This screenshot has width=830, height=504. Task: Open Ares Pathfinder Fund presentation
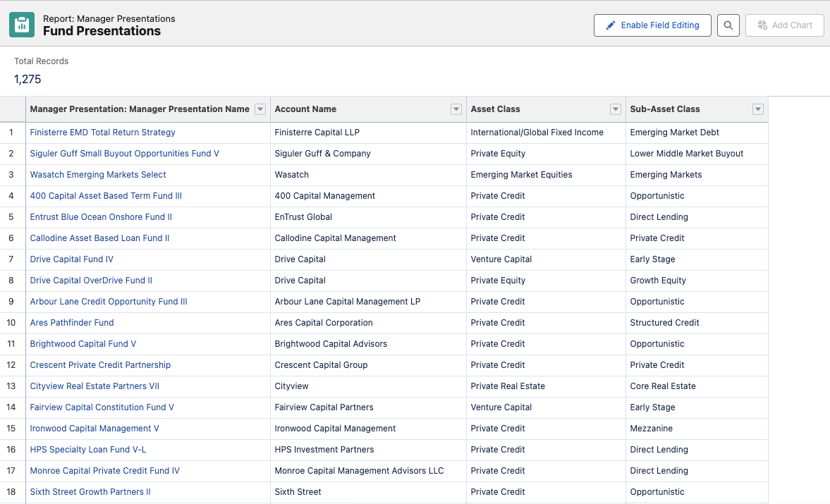point(72,323)
